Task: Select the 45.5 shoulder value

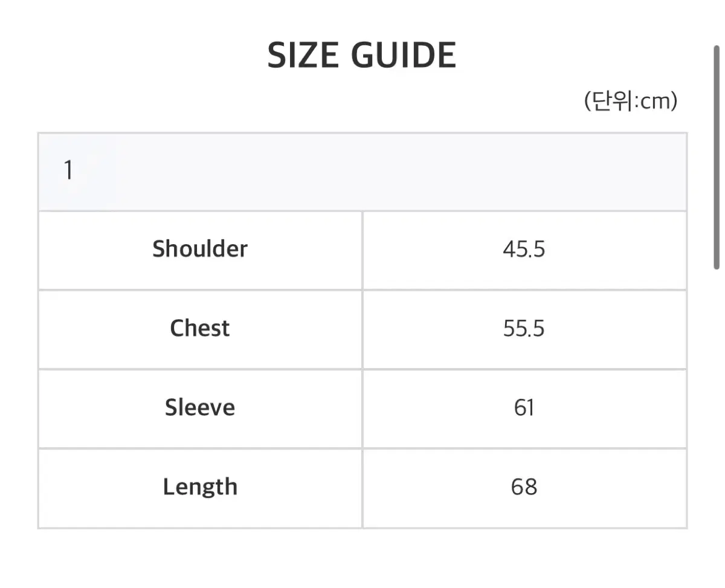Action: tap(524, 249)
